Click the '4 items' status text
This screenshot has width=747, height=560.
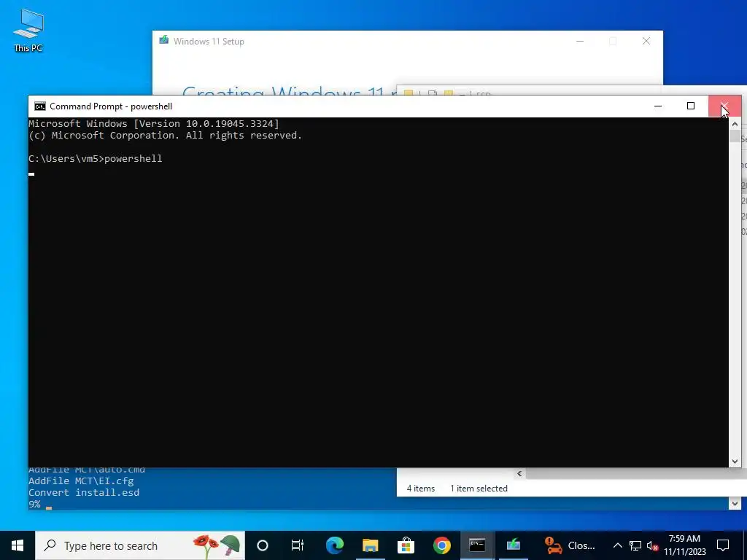pos(421,488)
